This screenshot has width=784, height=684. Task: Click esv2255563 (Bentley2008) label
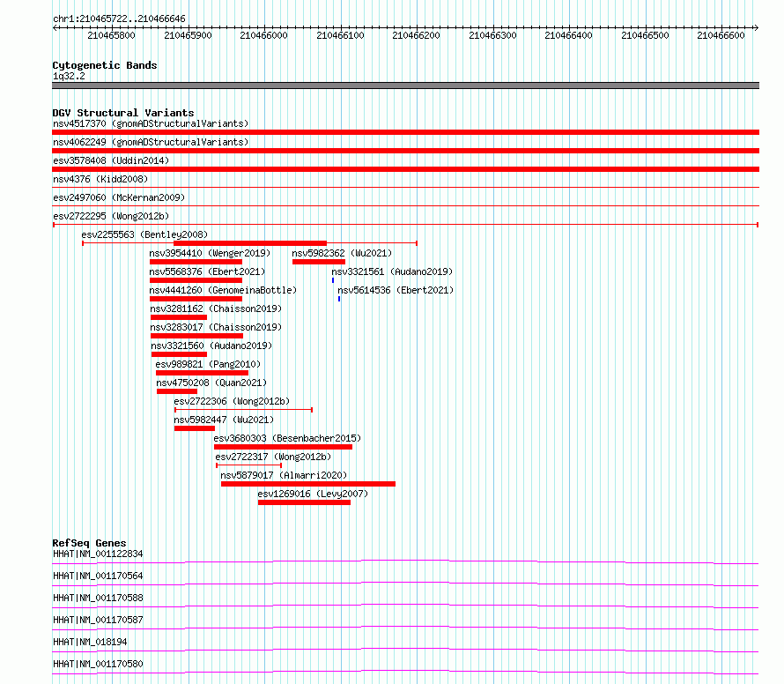tap(144, 234)
